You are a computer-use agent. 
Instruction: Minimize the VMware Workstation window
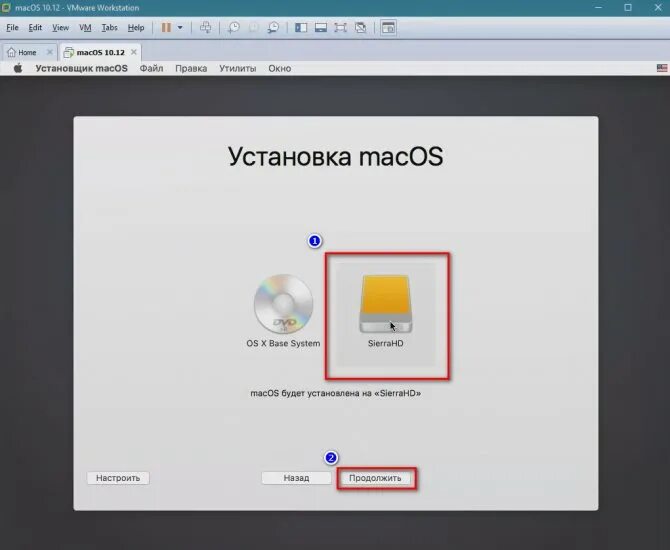(x=598, y=8)
